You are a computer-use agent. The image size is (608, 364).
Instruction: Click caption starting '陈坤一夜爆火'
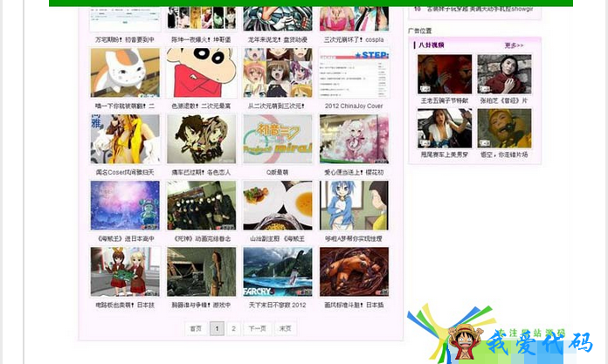[x=201, y=39]
